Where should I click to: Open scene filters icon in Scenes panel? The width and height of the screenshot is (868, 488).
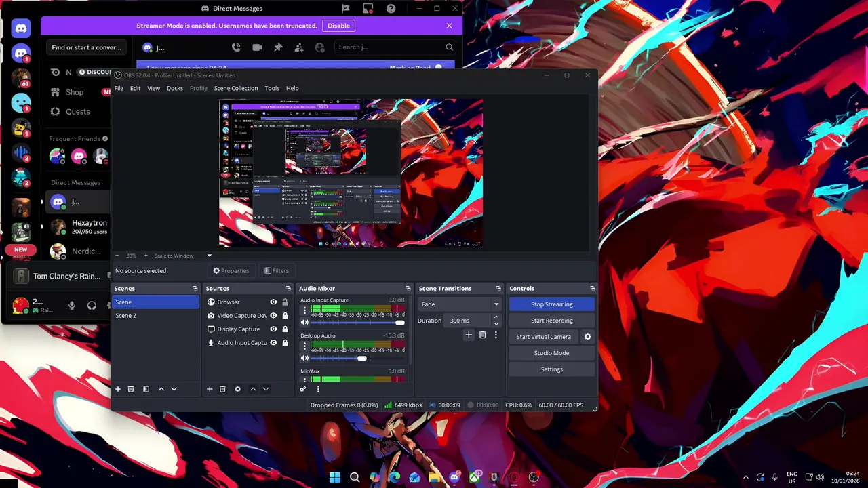point(146,389)
